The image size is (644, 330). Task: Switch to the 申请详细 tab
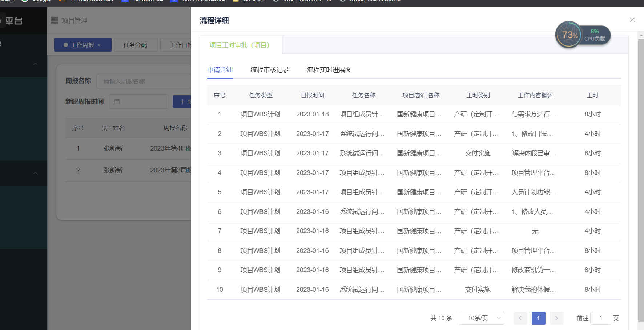[220, 70]
